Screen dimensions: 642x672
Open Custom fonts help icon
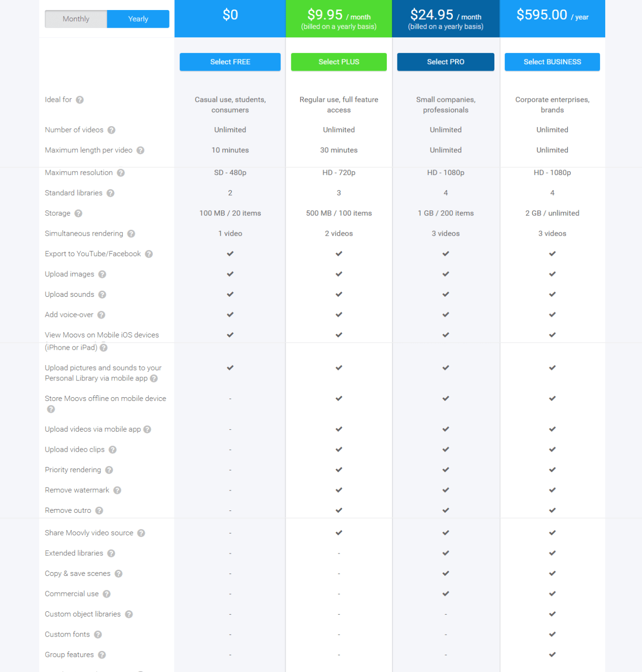pyautogui.click(x=98, y=635)
